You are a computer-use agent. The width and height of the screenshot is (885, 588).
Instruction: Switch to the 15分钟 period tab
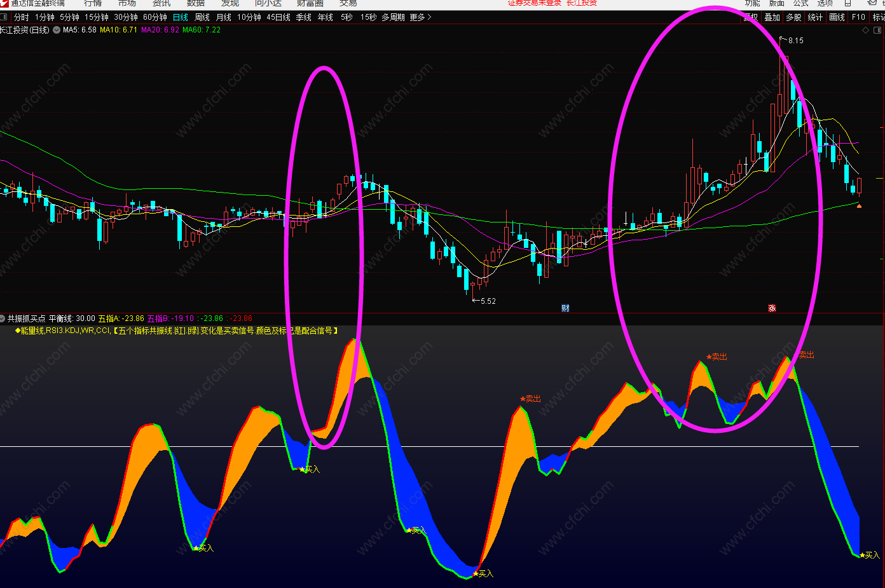pyautogui.click(x=97, y=17)
